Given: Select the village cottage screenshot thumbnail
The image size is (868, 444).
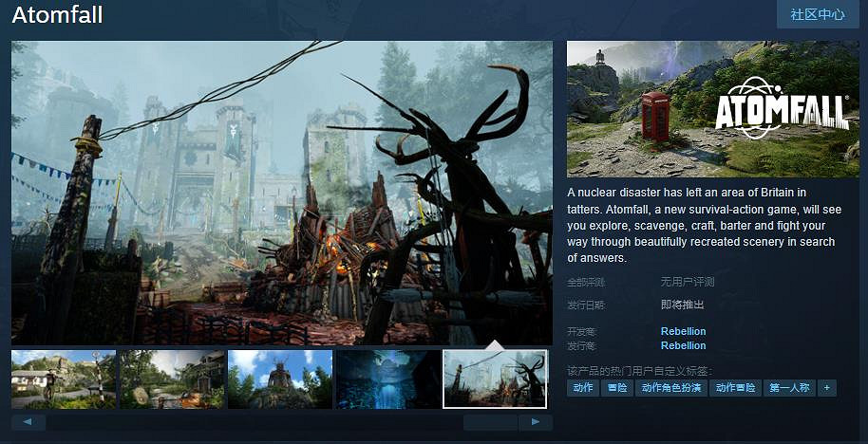Looking at the screenshot, I should (x=64, y=379).
